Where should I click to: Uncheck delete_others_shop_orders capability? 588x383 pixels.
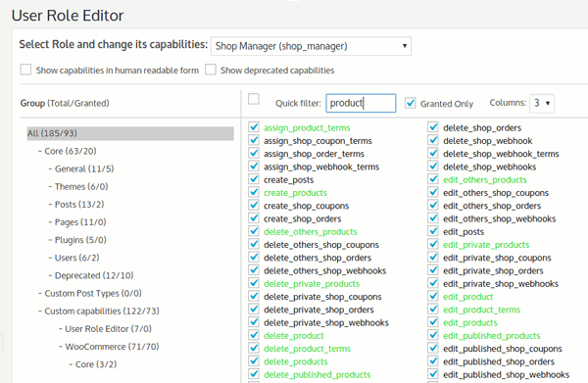click(254, 258)
